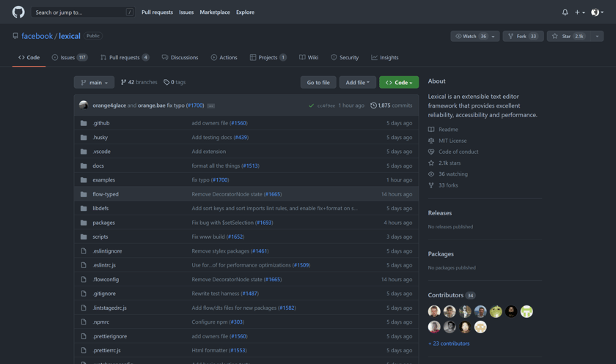
Task: Open the scripts folder
Action: tap(100, 237)
